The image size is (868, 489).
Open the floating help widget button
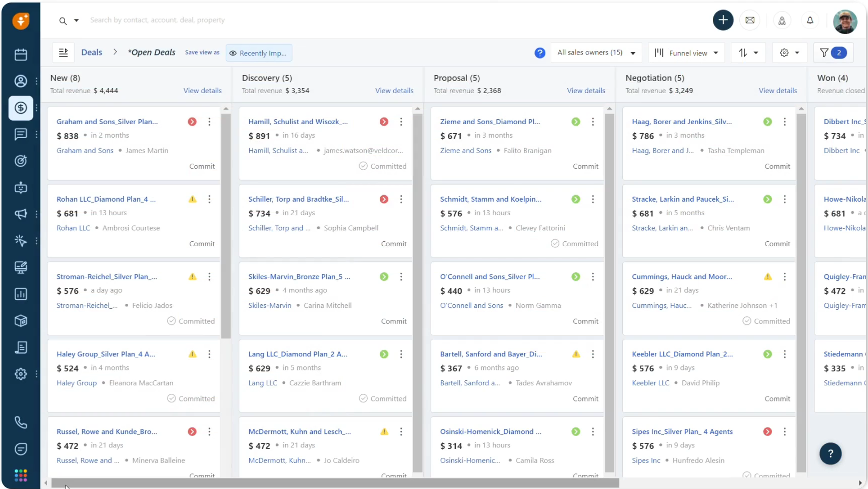click(830, 453)
